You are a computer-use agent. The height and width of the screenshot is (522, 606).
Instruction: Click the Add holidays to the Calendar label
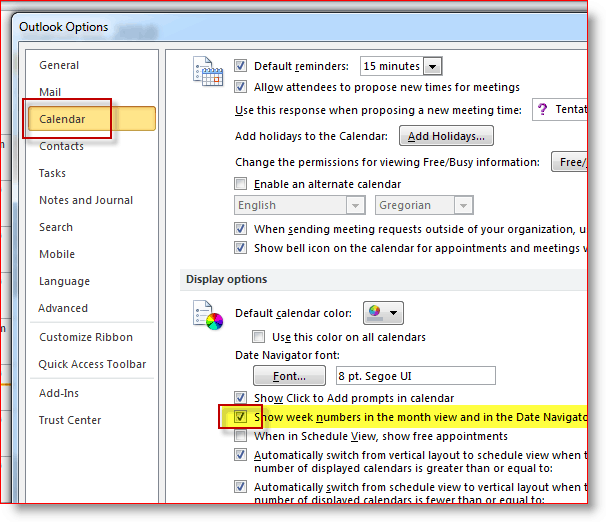point(311,136)
